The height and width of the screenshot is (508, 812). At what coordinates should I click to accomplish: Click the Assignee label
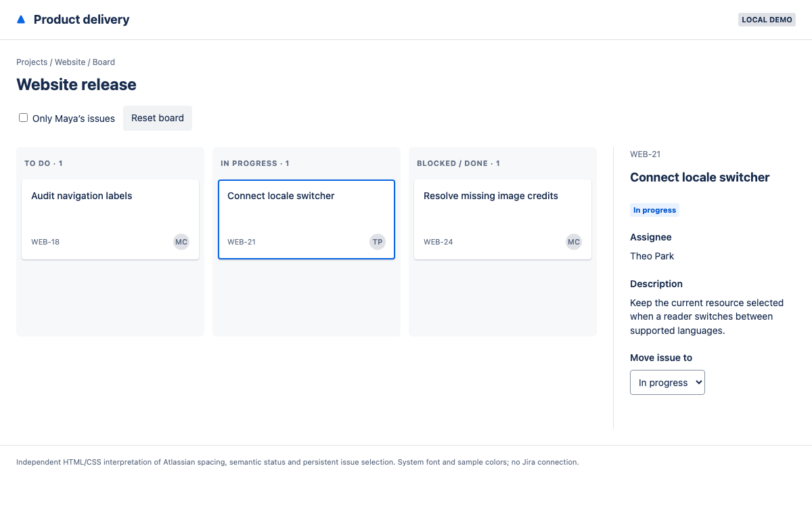[x=651, y=237]
